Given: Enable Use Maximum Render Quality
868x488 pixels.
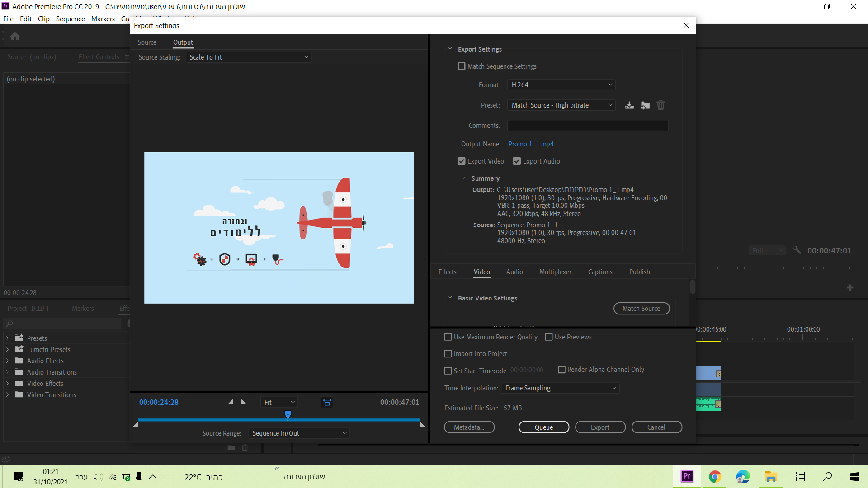Looking at the screenshot, I should tap(448, 337).
